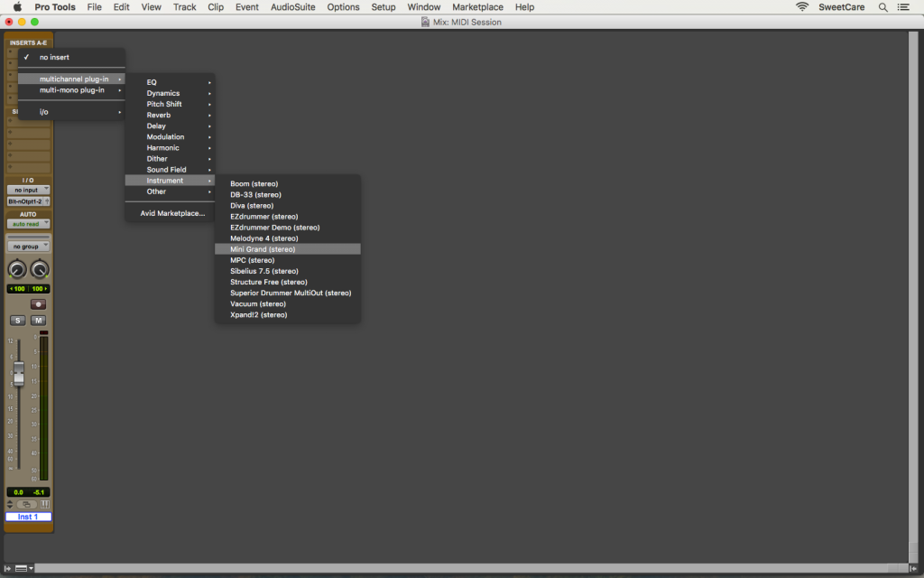Select Xpand!2 (stereo) instrument plug-in
Viewport: 924px width, 578px height.
click(x=258, y=315)
